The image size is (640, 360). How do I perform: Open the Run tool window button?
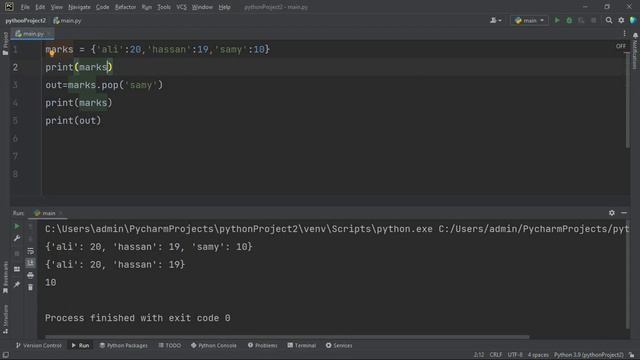coord(80,345)
